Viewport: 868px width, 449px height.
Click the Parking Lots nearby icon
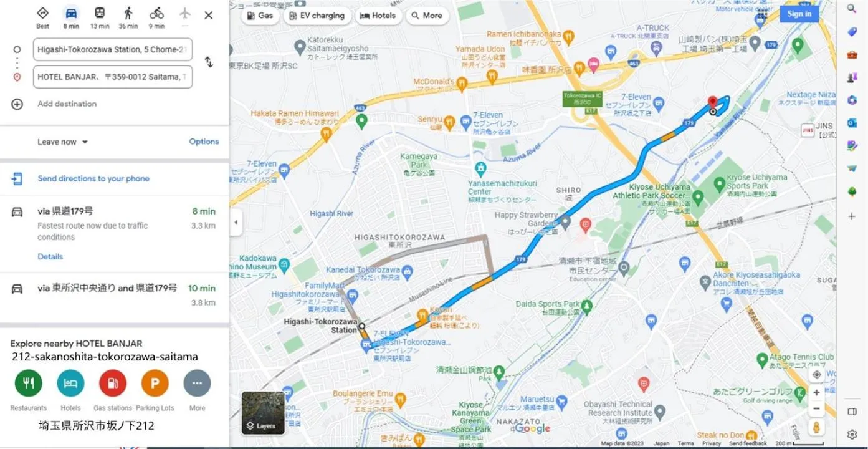[x=155, y=383]
